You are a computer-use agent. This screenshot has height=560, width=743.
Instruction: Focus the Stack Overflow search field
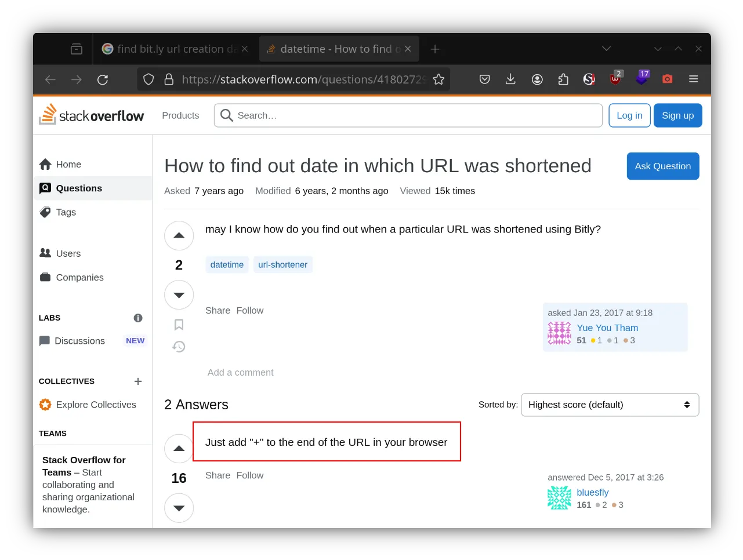pos(408,115)
